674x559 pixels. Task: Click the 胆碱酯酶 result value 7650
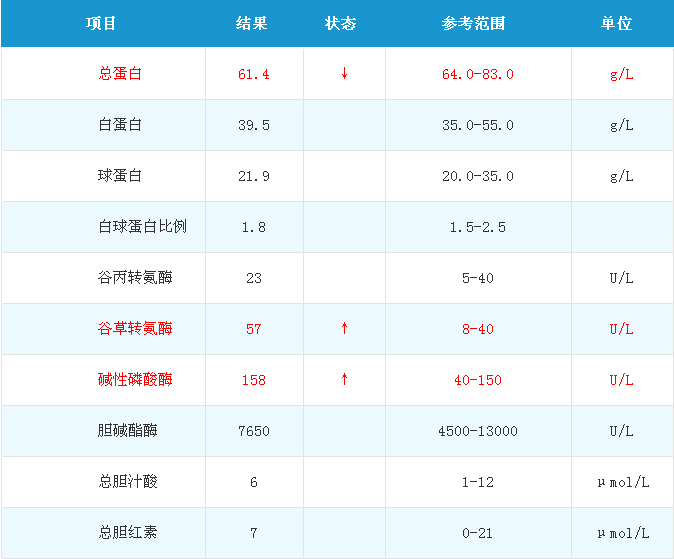(x=254, y=431)
